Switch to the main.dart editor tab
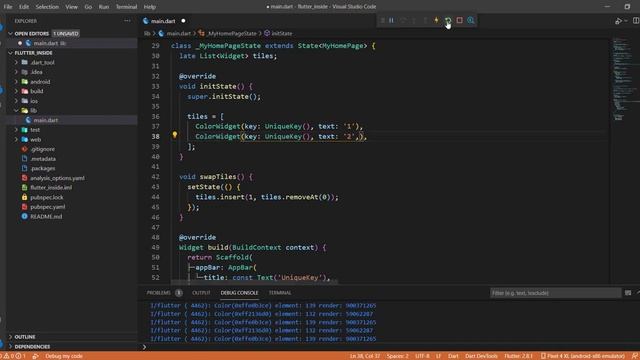The width and height of the screenshot is (640, 360). (163, 21)
